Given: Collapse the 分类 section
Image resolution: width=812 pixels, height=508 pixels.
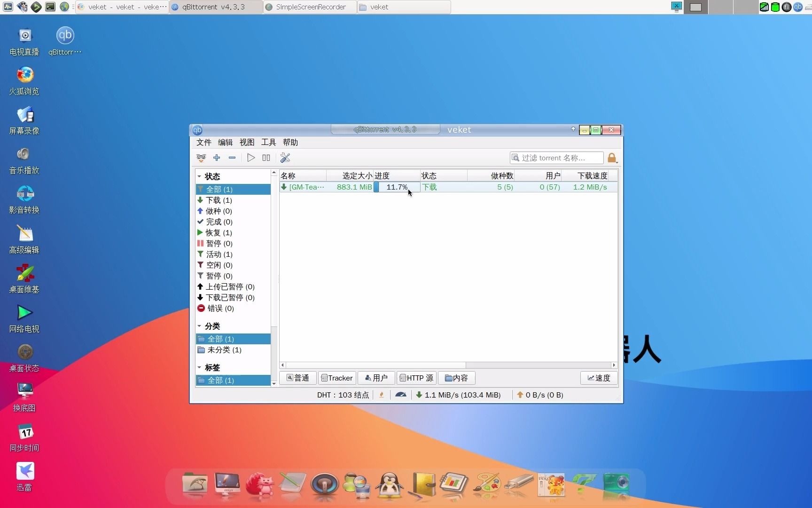Looking at the screenshot, I should coord(199,326).
